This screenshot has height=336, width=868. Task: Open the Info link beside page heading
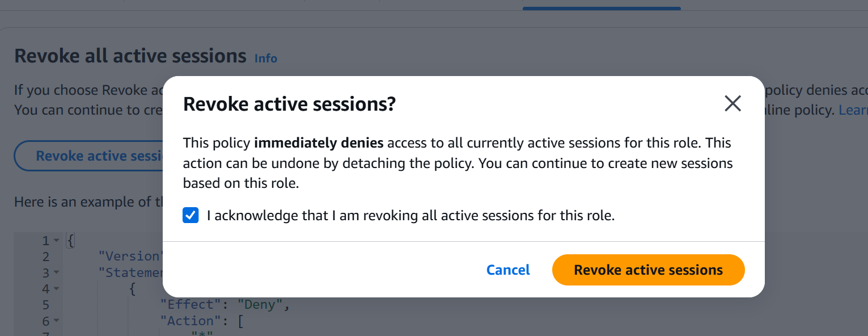pos(266,58)
